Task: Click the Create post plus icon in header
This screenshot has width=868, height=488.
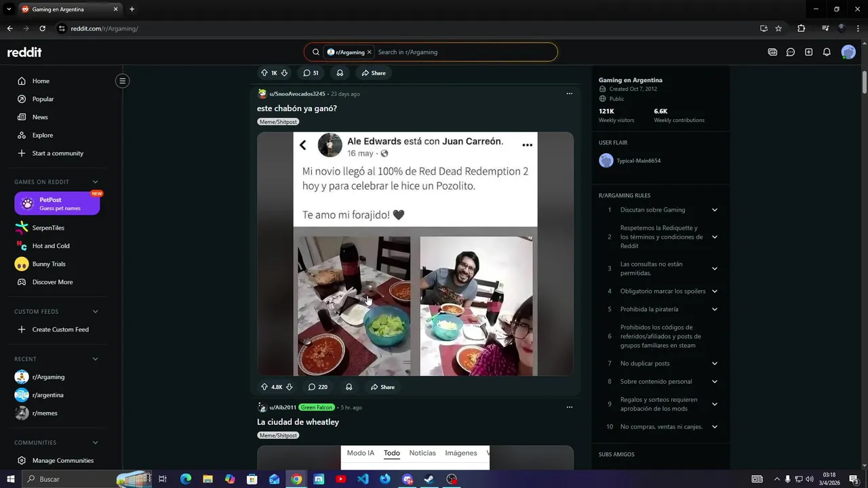Action: coord(808,52)
